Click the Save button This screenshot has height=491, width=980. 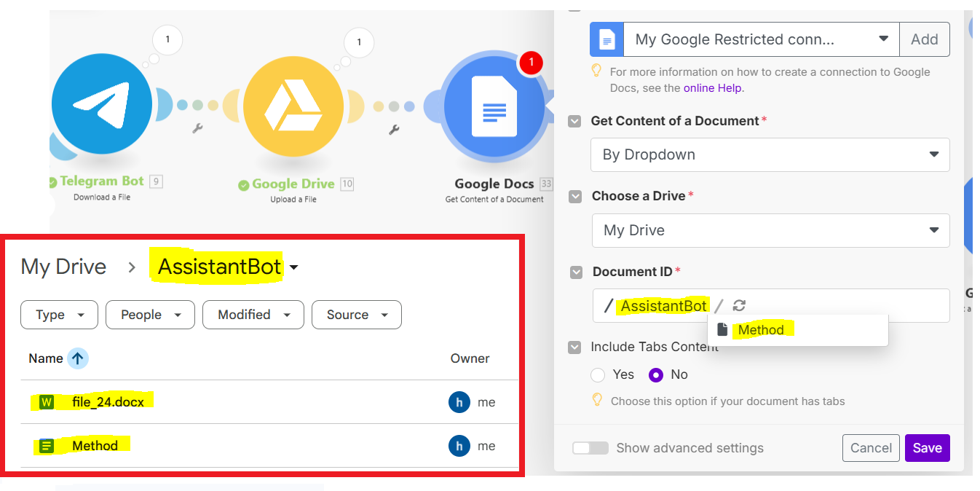pyautogui.click(x=928, y=448)
